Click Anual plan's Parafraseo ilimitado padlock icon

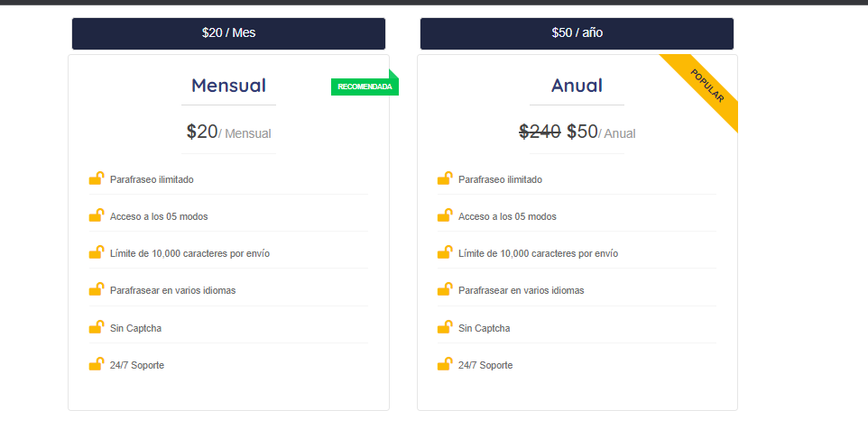click(x=445, y=178)
